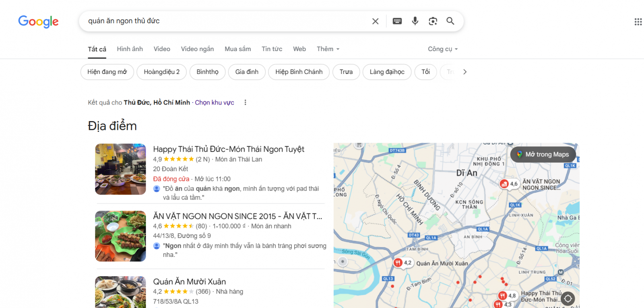The image size is (644, 308).
Task: Select the 4,6 map pin for ĂN VẶT NGON
Action: pos(509,184)
